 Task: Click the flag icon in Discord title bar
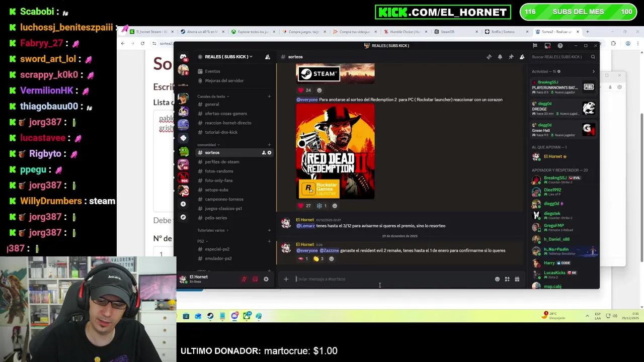(535, 46)
